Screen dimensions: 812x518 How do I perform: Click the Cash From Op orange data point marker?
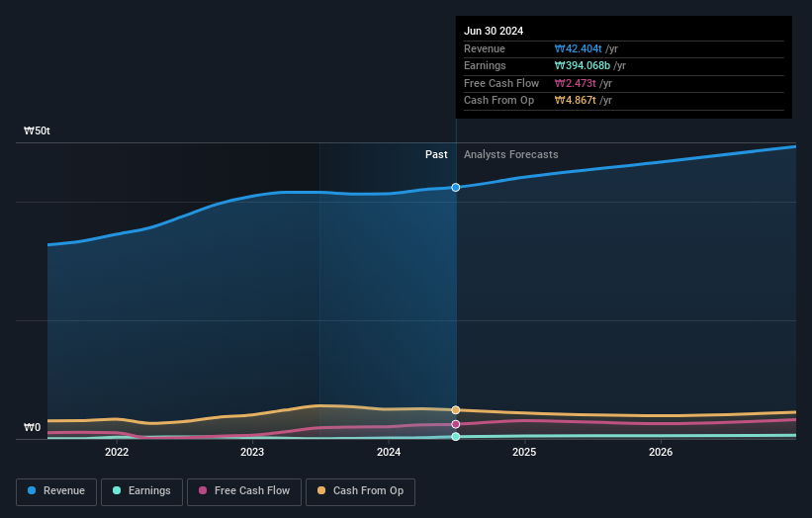tap(456, 410)
